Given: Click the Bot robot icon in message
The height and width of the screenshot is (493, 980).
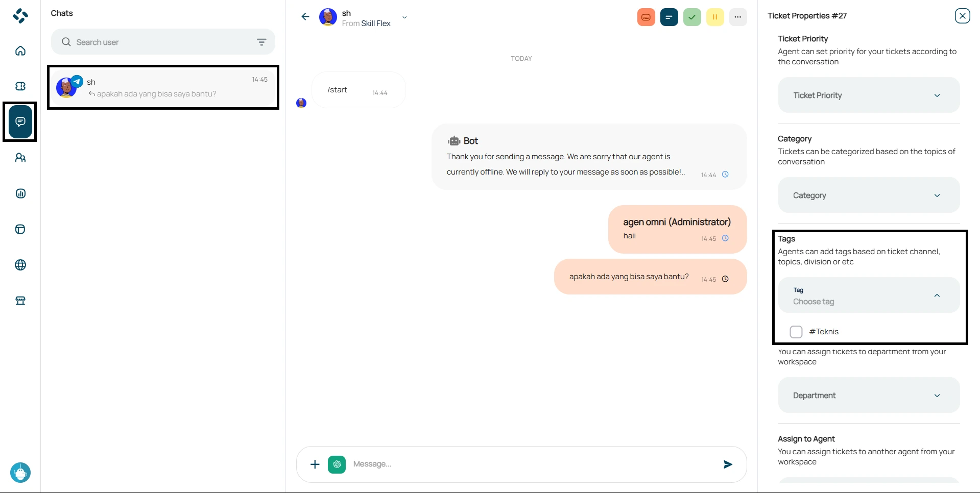Looking at the screenshot, I should (454, 141).
